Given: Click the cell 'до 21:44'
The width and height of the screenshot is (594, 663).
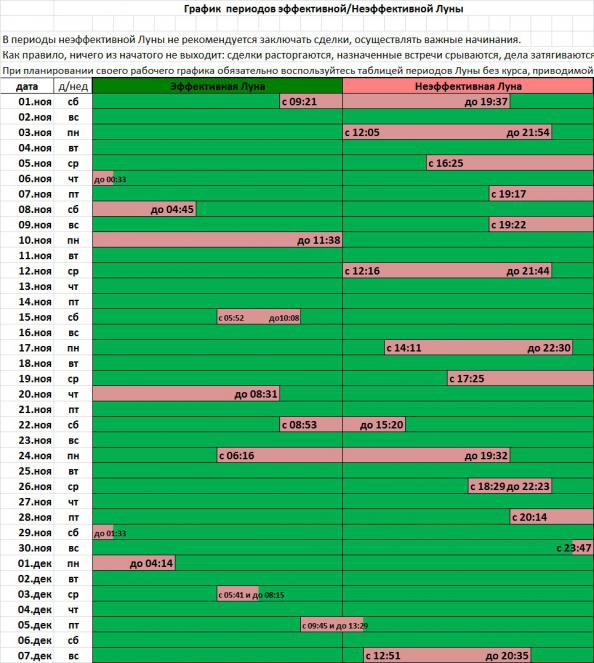Looking at the screenshot, I should (x=528, y=271).
